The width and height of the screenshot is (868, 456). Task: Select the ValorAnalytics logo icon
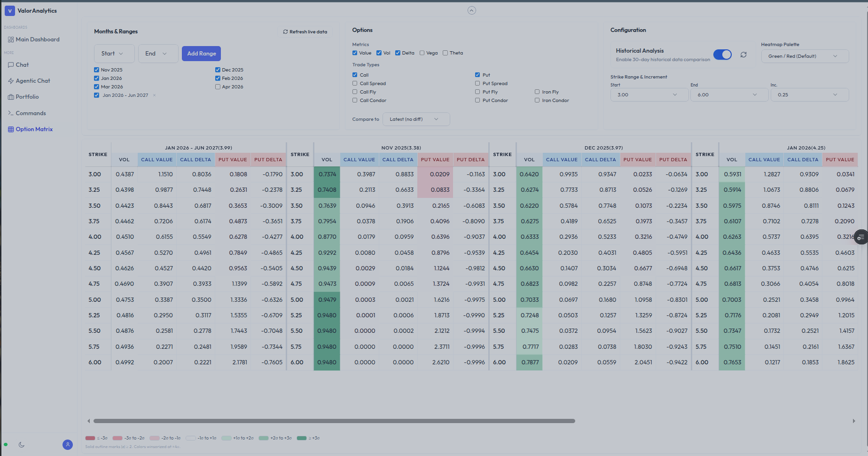pos(10,10)
